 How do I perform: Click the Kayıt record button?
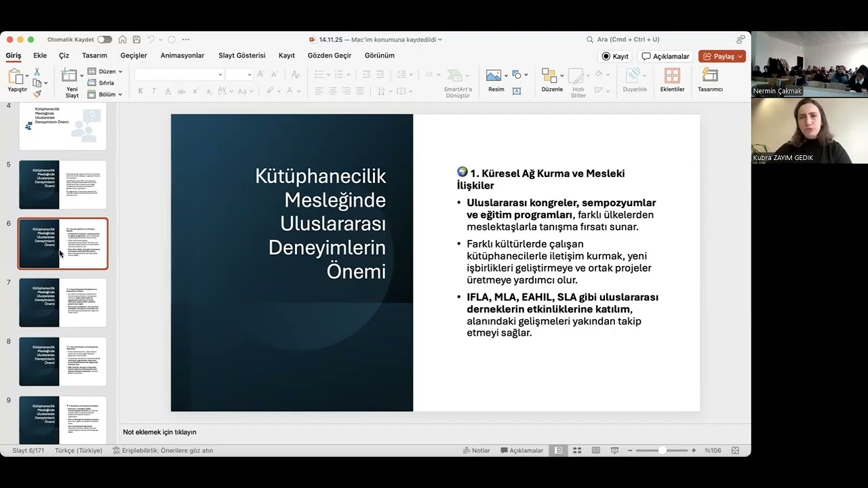615,56
